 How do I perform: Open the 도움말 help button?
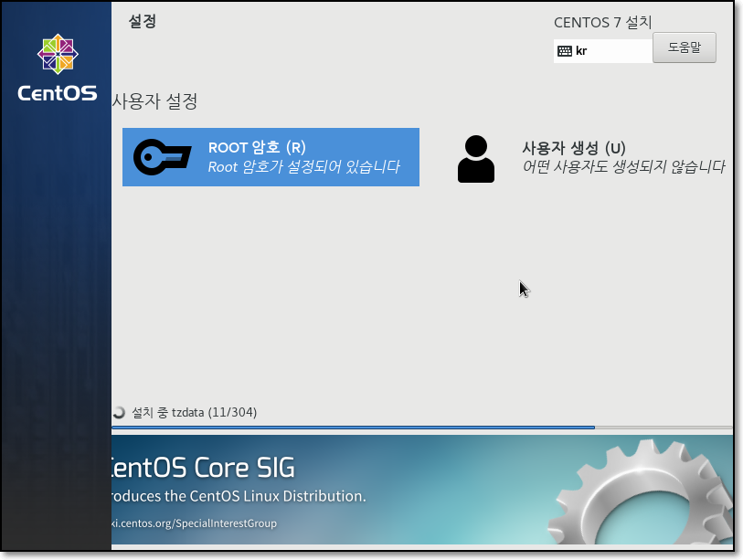click(x=685, y=48)
